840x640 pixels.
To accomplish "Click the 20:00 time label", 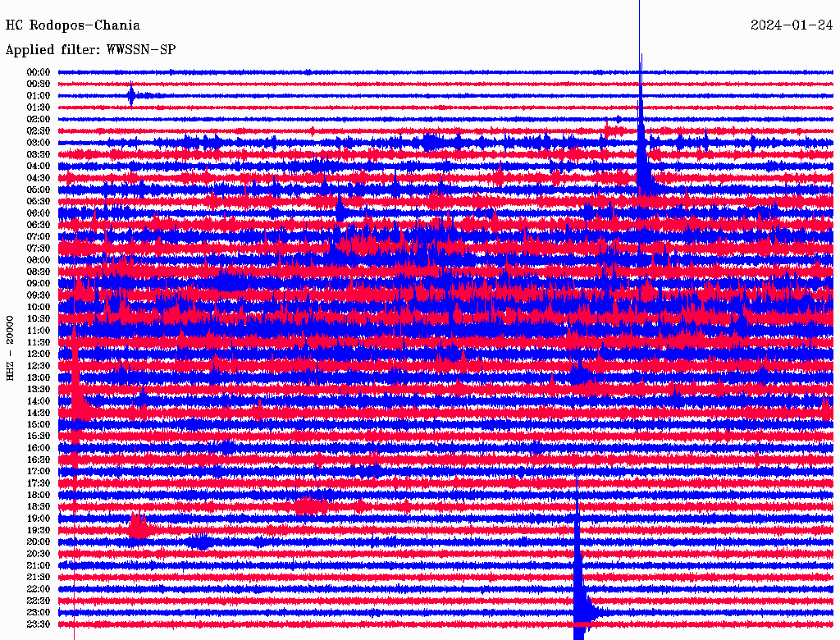I will (x=39, y=542).
